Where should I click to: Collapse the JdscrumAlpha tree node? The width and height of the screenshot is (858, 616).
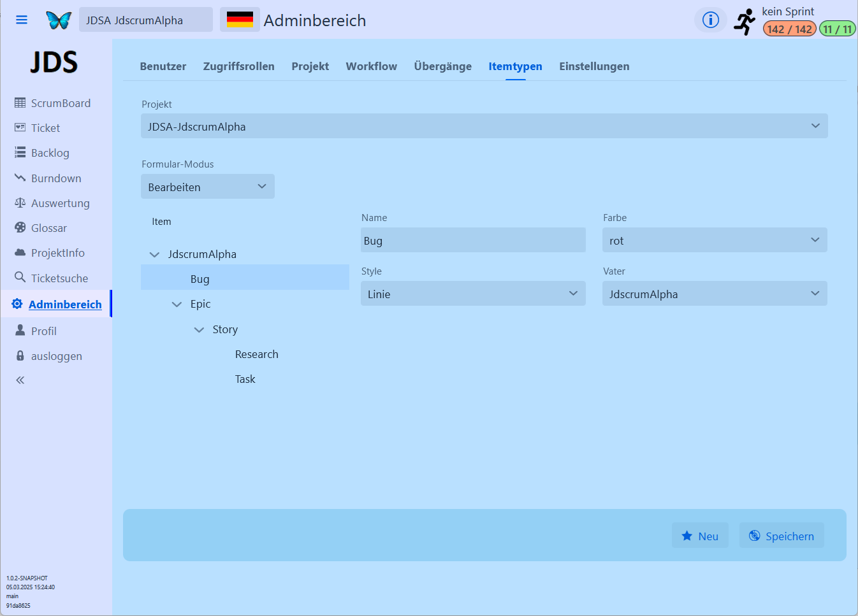(x=154, y=254)
